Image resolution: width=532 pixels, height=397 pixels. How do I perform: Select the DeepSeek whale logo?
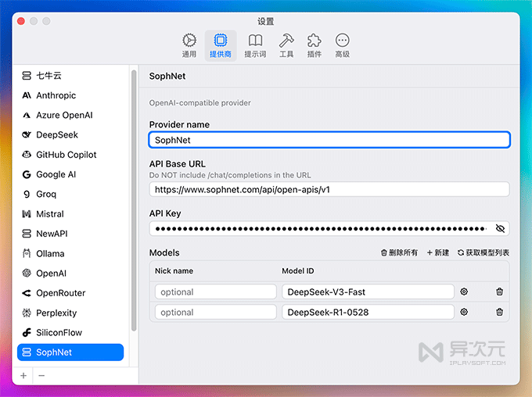27,135
